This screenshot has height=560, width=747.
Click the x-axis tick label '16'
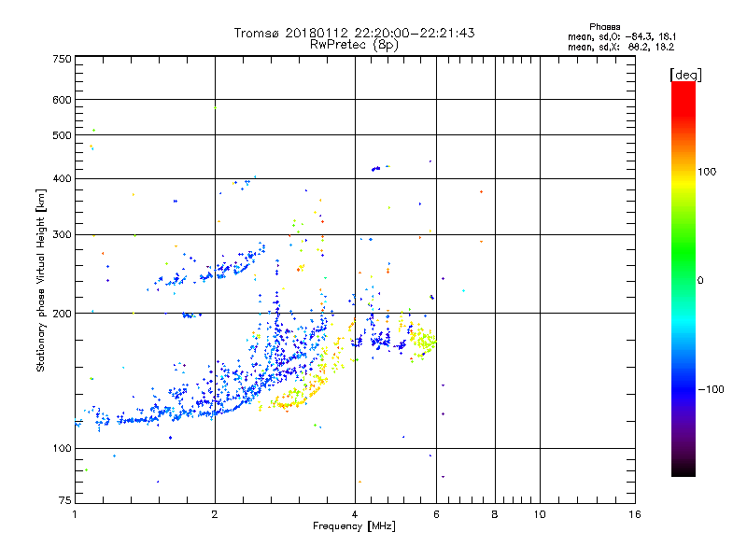(635, 514)
